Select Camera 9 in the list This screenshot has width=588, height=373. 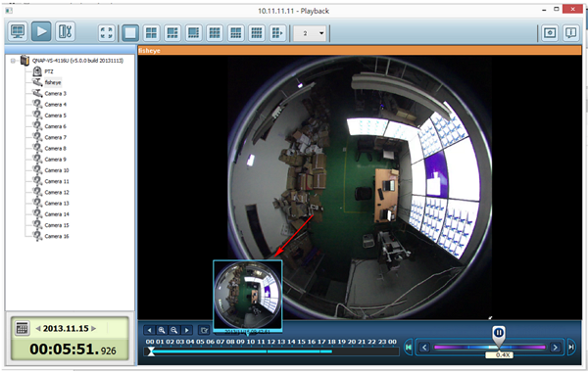point(56,160)
